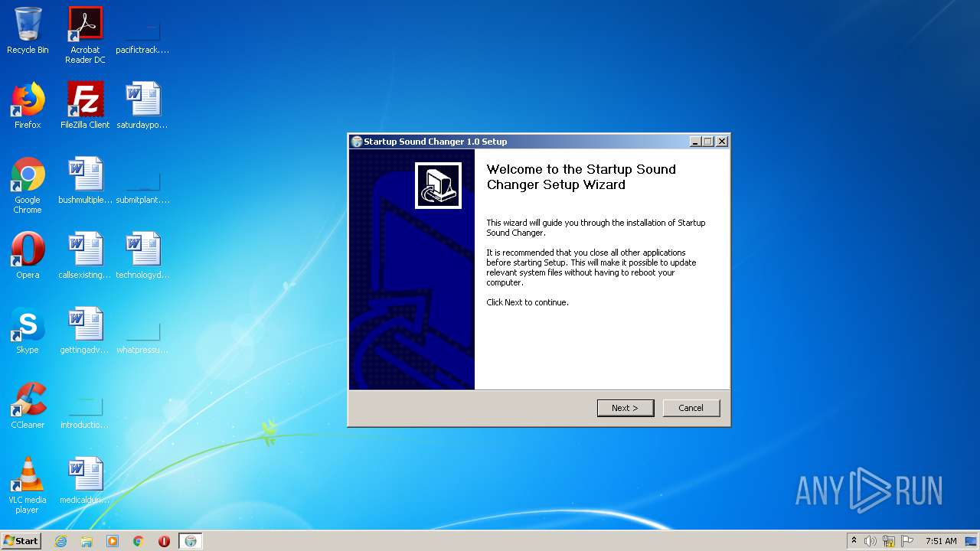Select the Firefox desktop shortcut
980x551 pixels.
click(x=28, y=106)
